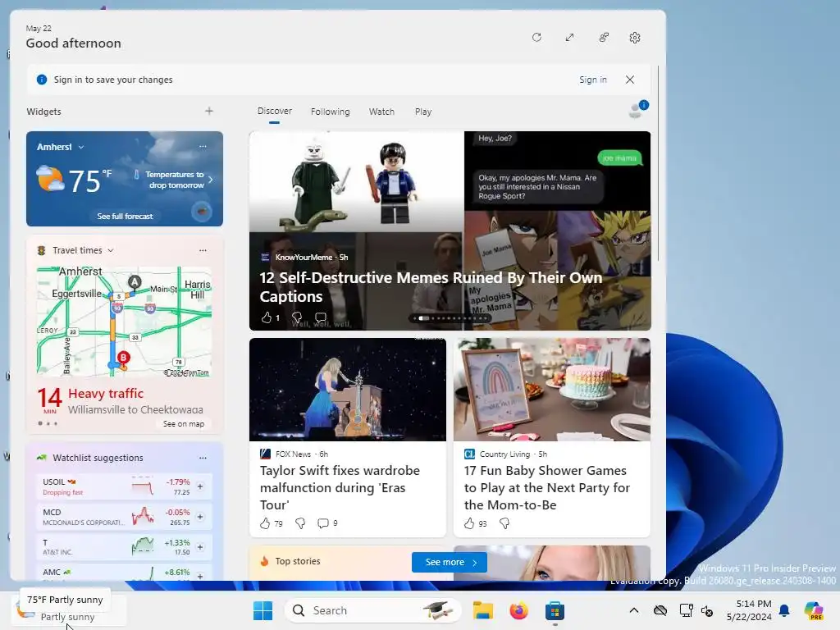Open the Windows Start menu
840x630 pixels.
262,610
